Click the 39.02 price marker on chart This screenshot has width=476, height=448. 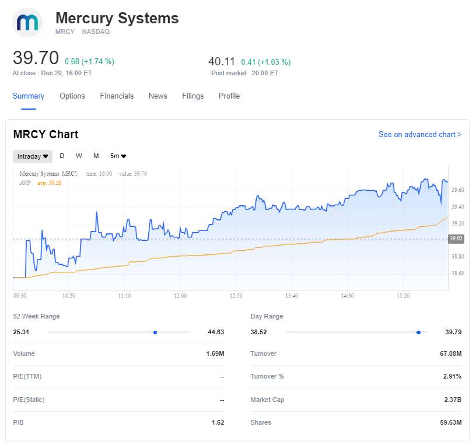[x=456, y=239]
